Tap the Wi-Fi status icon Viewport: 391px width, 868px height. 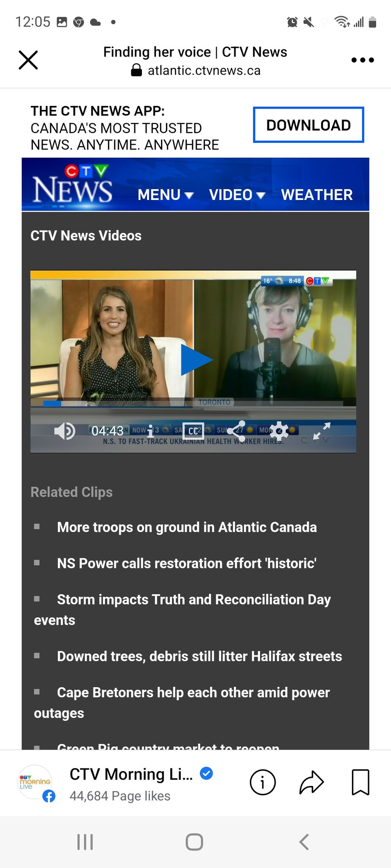pyautogui.click(x=342, y=22)
